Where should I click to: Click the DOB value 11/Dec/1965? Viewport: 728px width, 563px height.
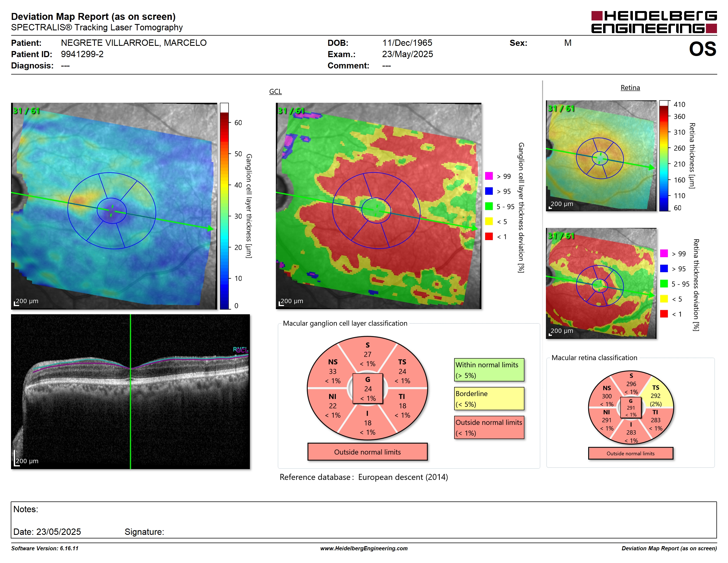pyautogui.click(x=407, y=43)
